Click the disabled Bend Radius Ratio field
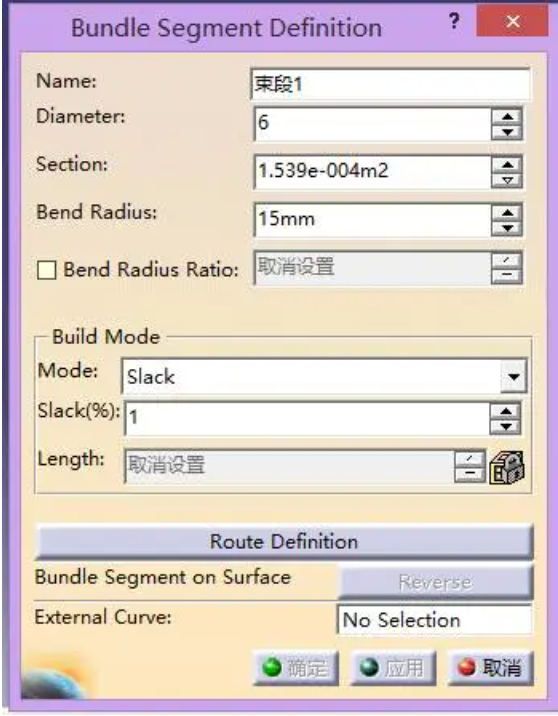Viewport: 558px width, 716px height. [373, 268]
